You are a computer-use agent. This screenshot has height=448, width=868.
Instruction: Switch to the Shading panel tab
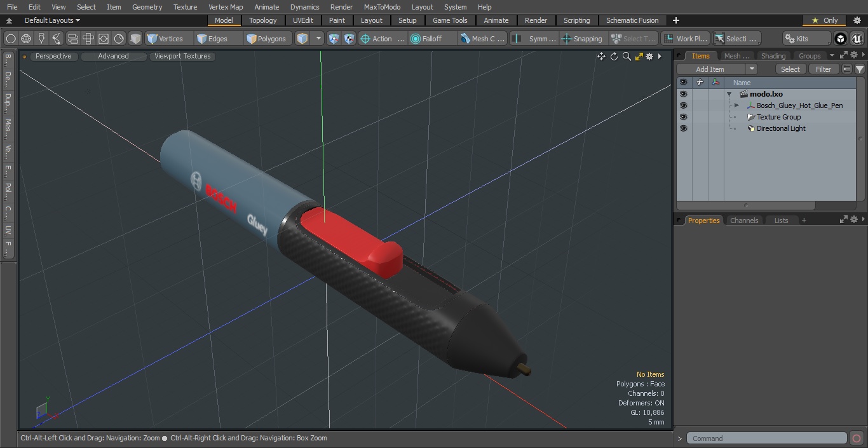[773, 56]
